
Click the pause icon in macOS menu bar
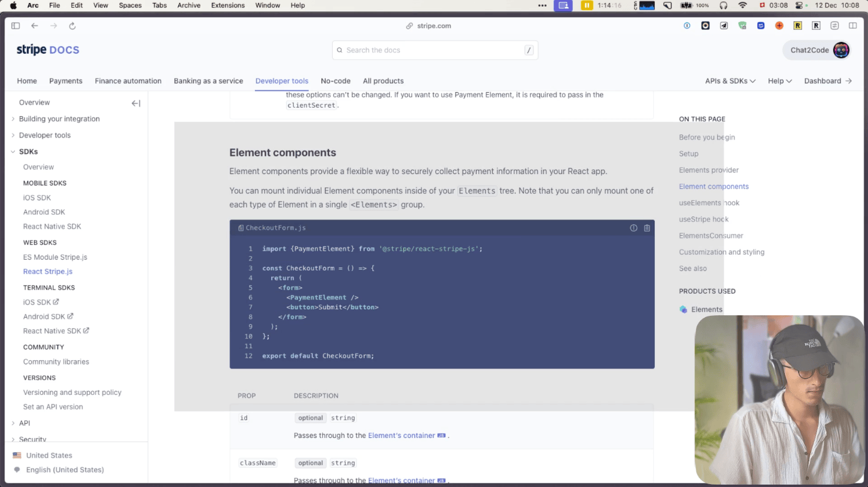pos(587,5)
